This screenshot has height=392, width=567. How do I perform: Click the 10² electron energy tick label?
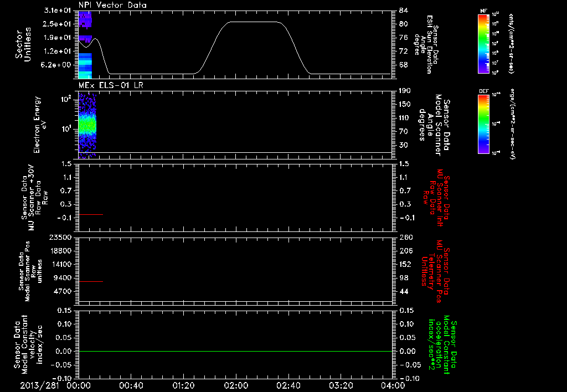[x=65, y=99]
